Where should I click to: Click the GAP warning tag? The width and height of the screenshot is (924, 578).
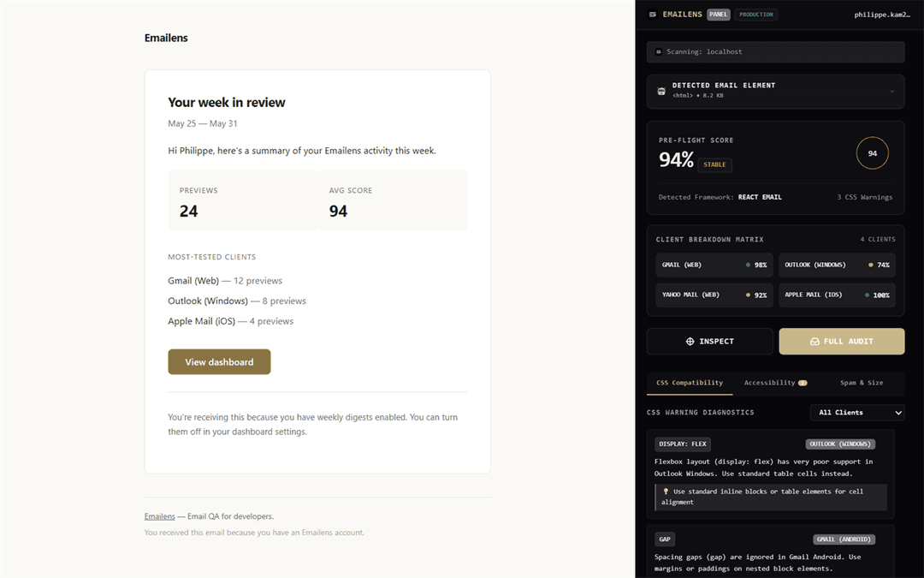point(665,539)
